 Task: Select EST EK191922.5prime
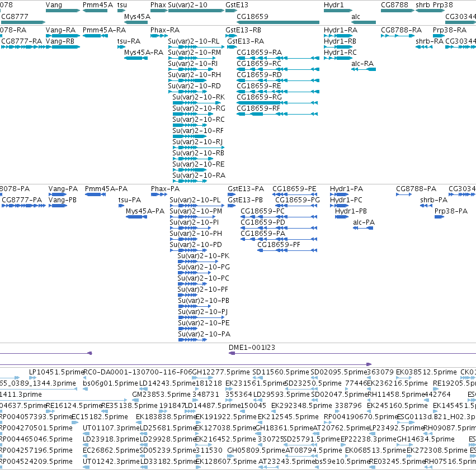point(198,422)
